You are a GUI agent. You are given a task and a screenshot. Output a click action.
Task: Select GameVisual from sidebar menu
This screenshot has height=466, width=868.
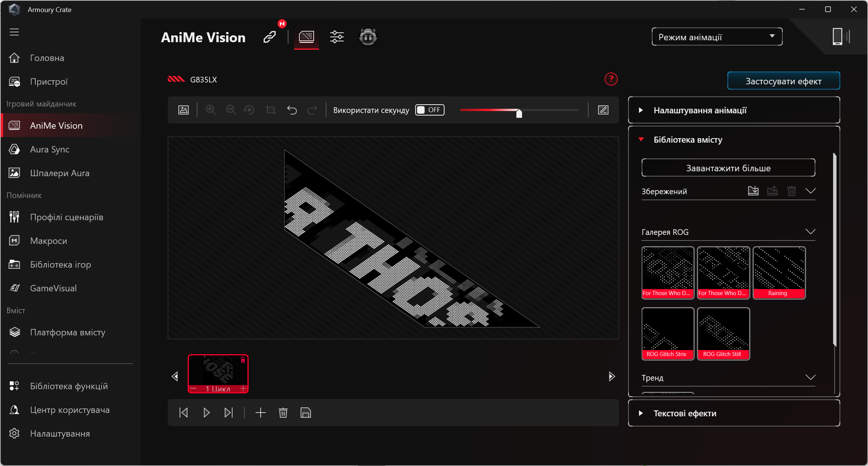point(53,288)
